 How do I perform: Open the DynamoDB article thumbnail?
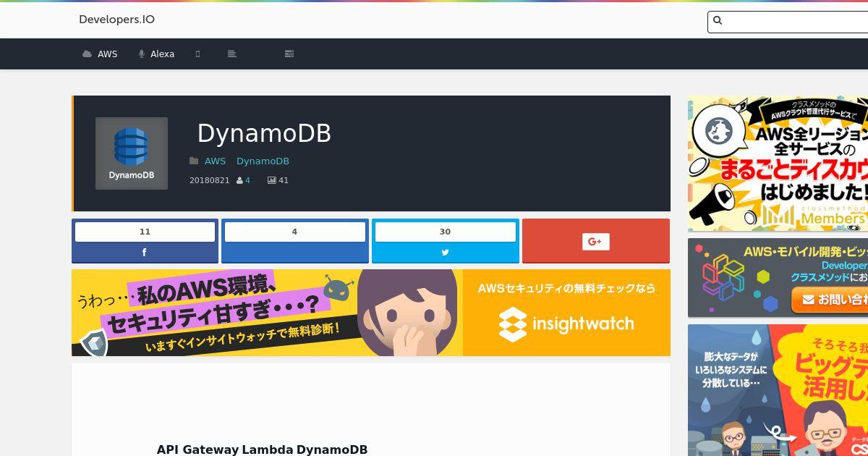point(132,153)
